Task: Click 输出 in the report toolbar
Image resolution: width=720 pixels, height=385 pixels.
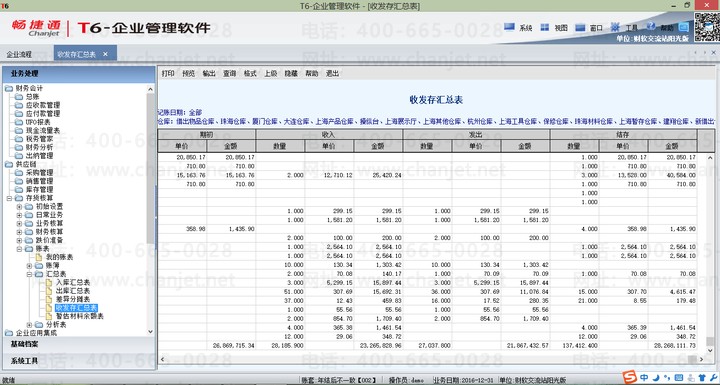Action: 209,74
